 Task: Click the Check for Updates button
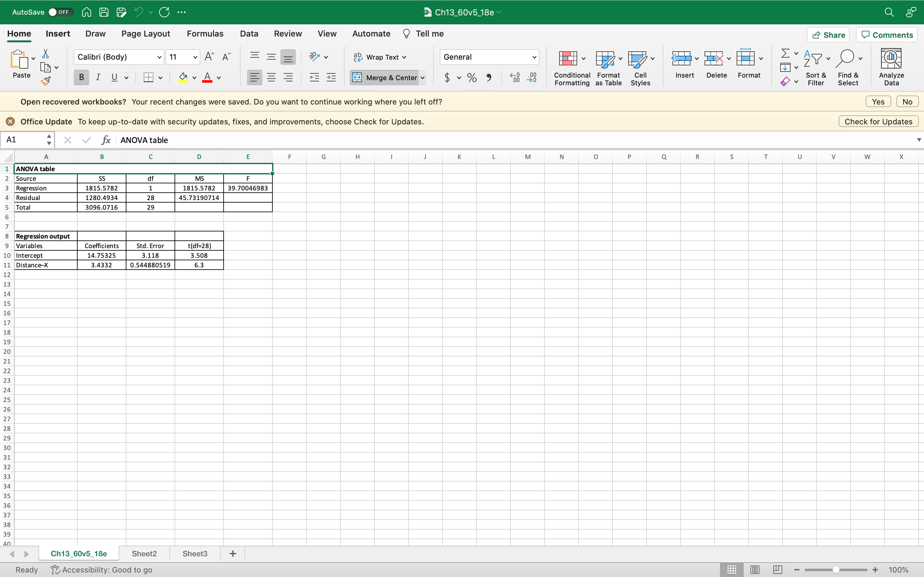pos(878,121)
